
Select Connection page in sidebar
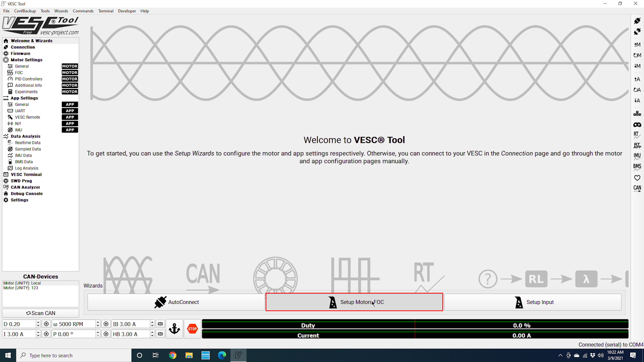[40, 47]
